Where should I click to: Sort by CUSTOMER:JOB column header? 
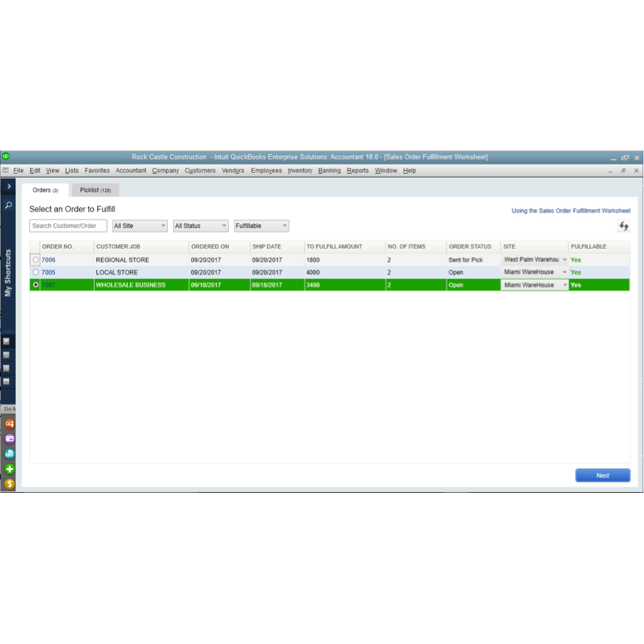(x=141, y=247)
